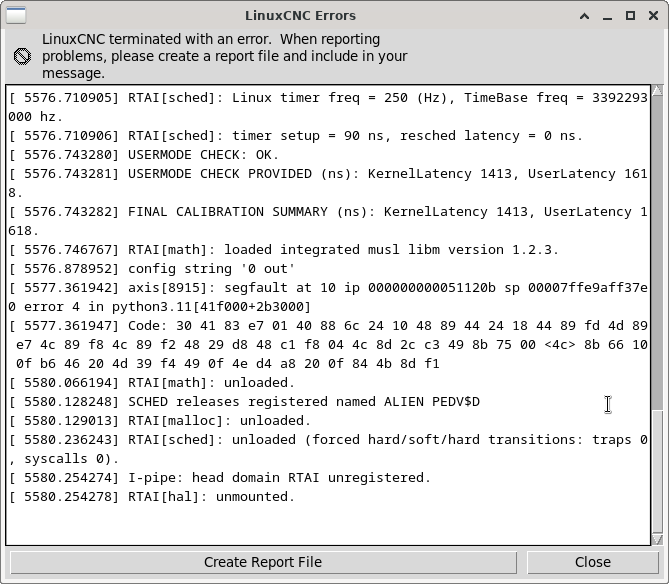Maximize the LinuxCNC Errors window
Screen dimensions: 669x584
click(x=630, y=16)
